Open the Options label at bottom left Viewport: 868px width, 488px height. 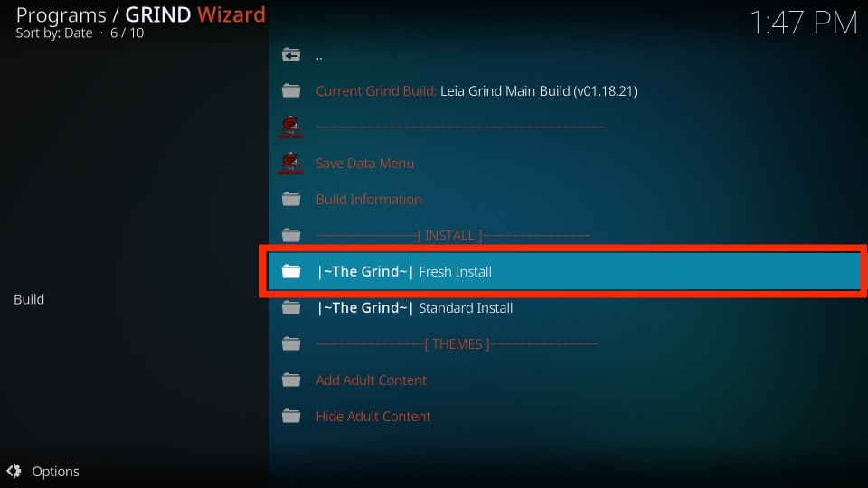tap(55, 472)
